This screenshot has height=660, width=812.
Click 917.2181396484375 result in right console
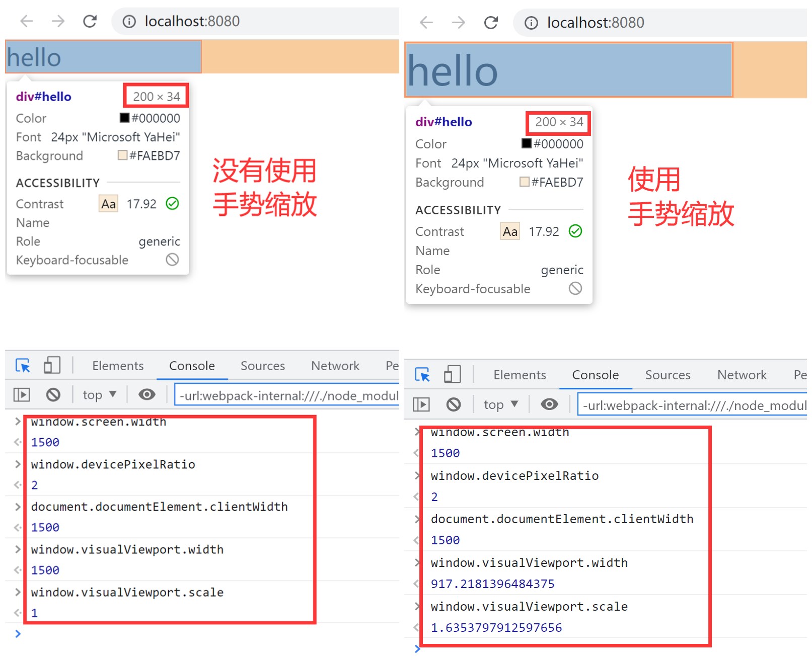492,584
